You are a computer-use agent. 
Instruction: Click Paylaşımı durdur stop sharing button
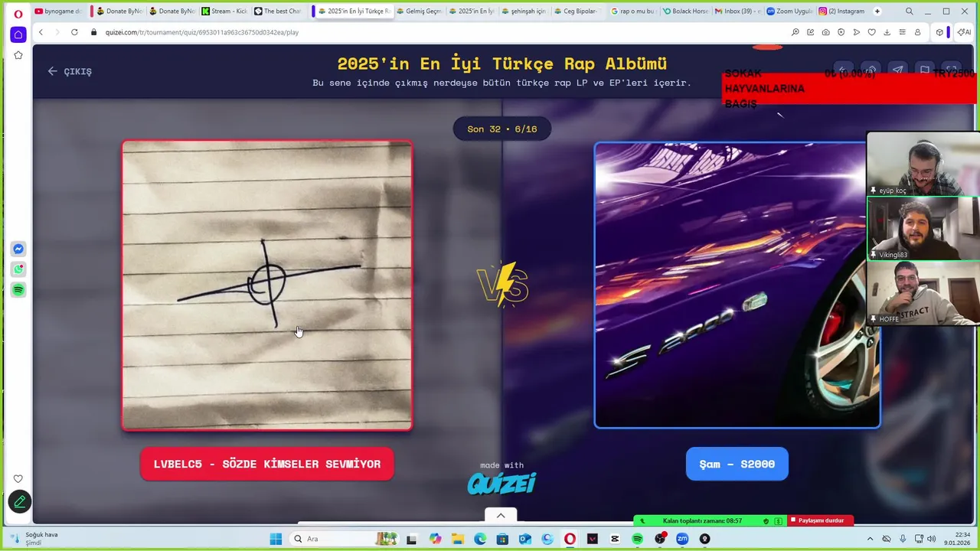(820, 520)
